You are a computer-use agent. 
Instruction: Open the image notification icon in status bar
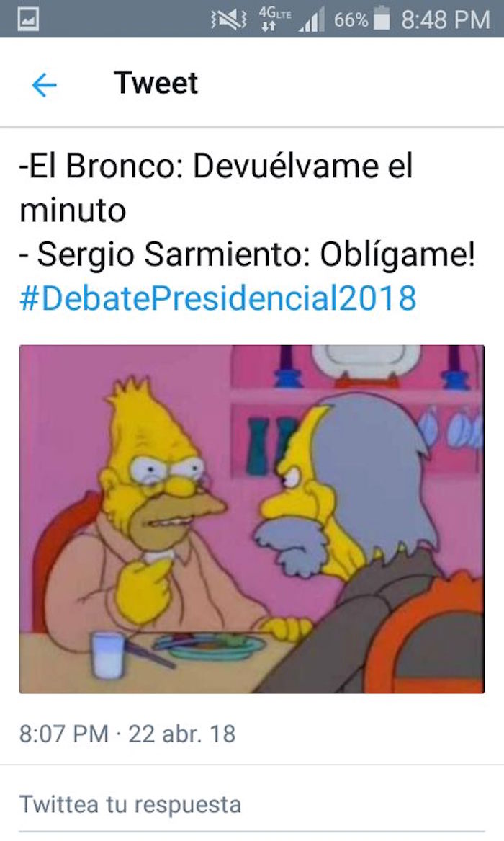[x=27, y=20]
